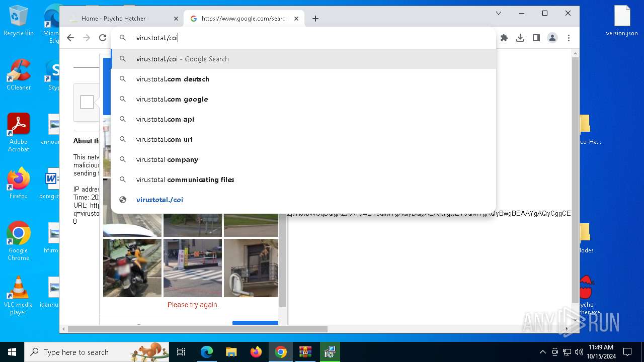Switch to Home - Psycho Hatcher tab

click(121, 19)
